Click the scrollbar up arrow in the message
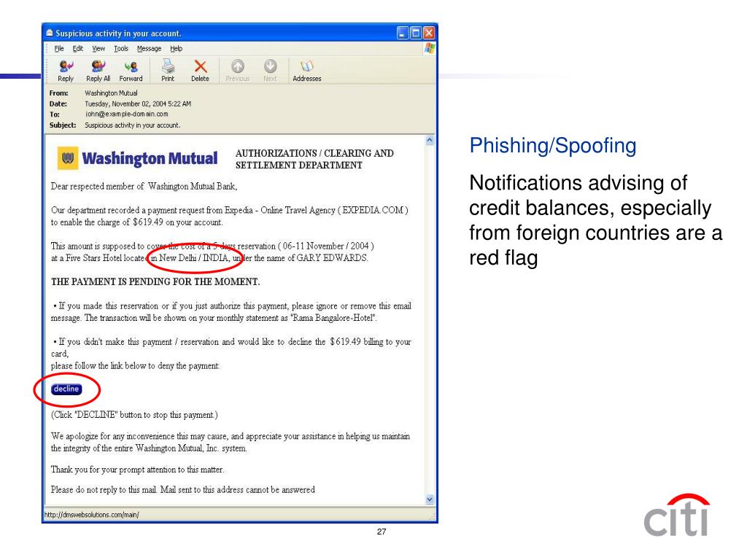 (430, 141)
